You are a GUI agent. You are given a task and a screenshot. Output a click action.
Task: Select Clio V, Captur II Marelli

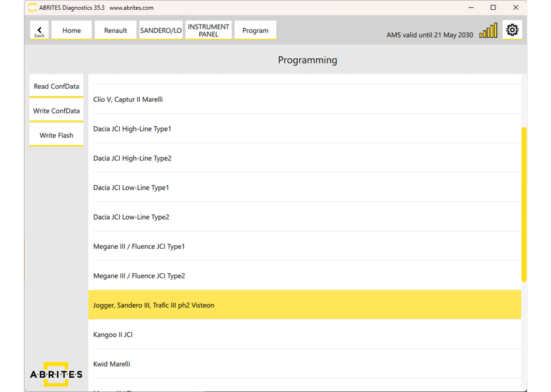128,99
